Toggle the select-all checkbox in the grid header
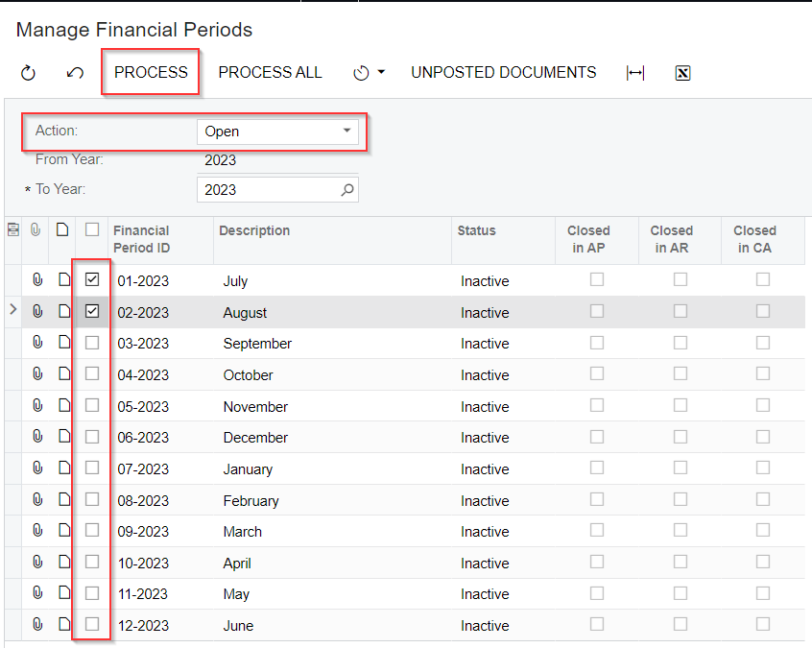The image size is (812, 648). pos(92,229)
